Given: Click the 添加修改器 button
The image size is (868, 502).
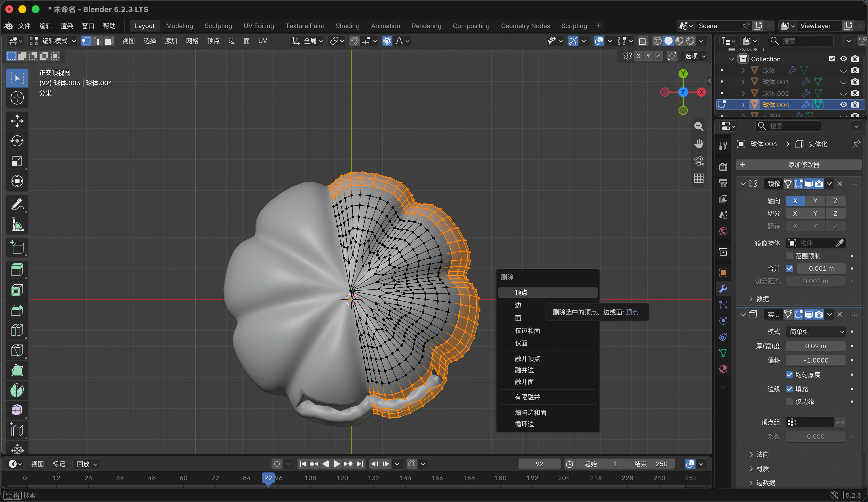Looking at the screenshot, I should pyautogui.click(x=799, y=165).
